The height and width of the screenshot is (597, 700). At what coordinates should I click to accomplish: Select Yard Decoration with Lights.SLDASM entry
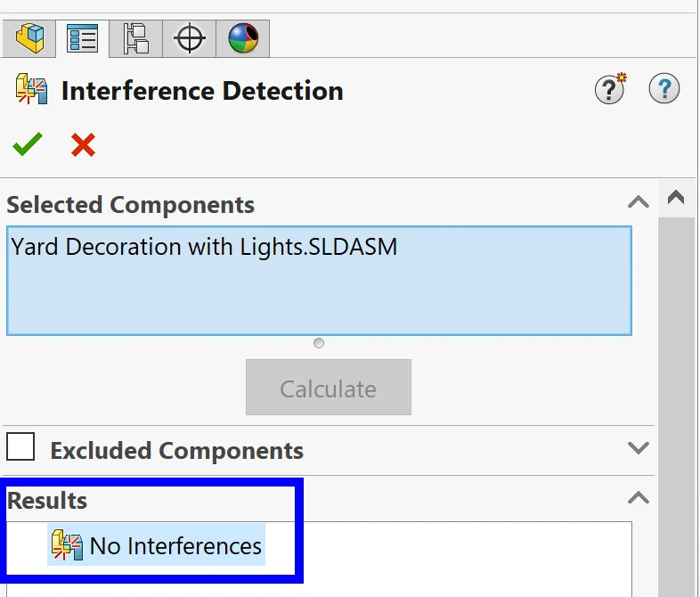pos(204,246)
